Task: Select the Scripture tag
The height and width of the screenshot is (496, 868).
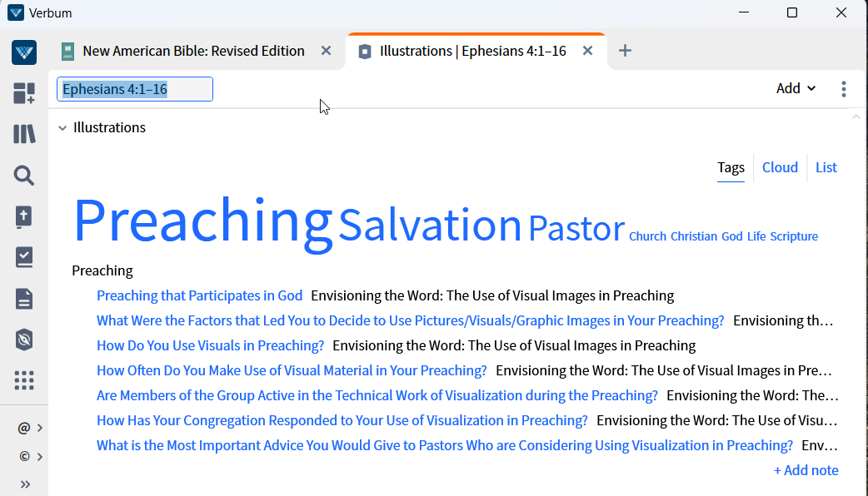Action: pyautogui.click(x=794, y=236)
